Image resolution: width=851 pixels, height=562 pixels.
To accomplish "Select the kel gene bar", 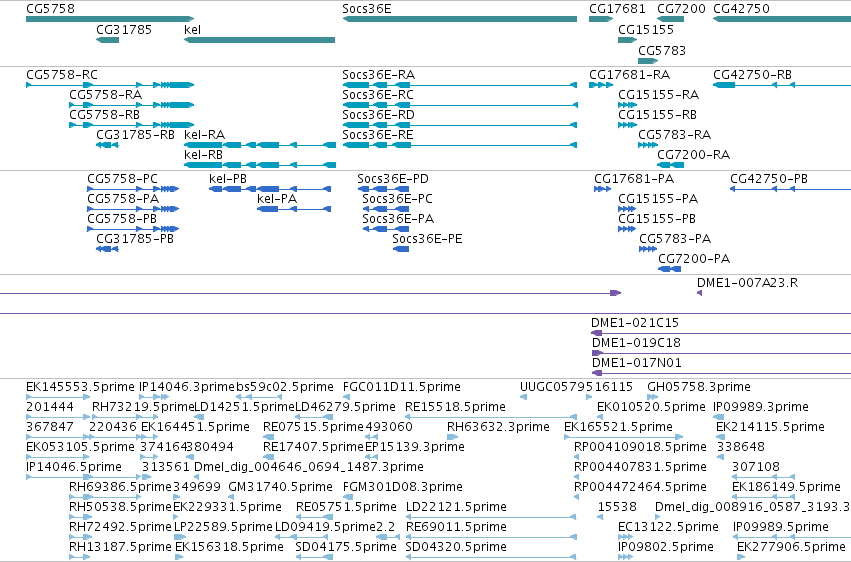I will tap(259, 40).
